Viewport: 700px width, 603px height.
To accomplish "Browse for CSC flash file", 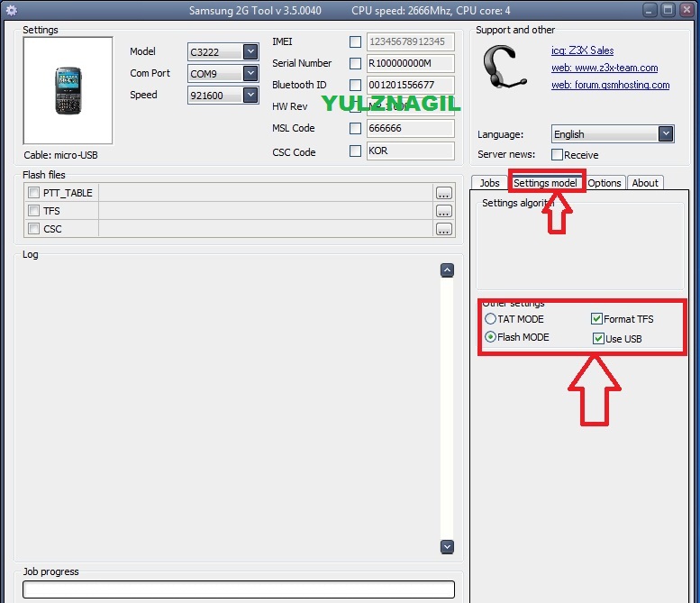I will (444, 229).
